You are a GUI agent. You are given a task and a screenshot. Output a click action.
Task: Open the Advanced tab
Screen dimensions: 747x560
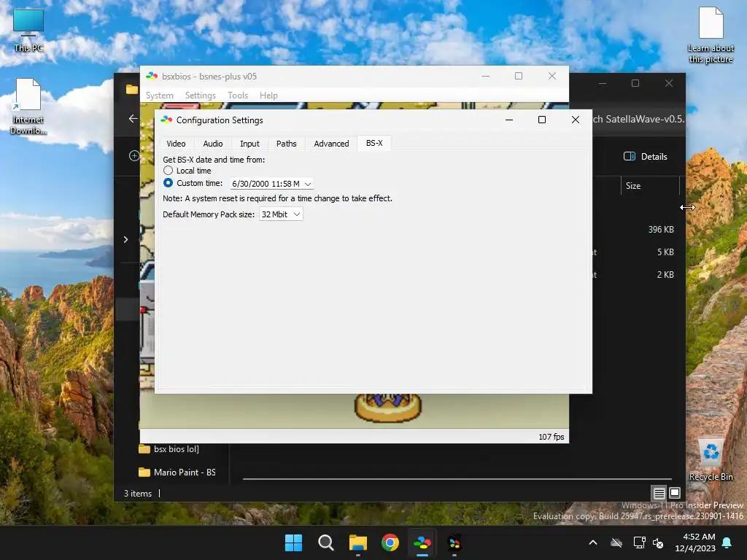click(331, 144)
